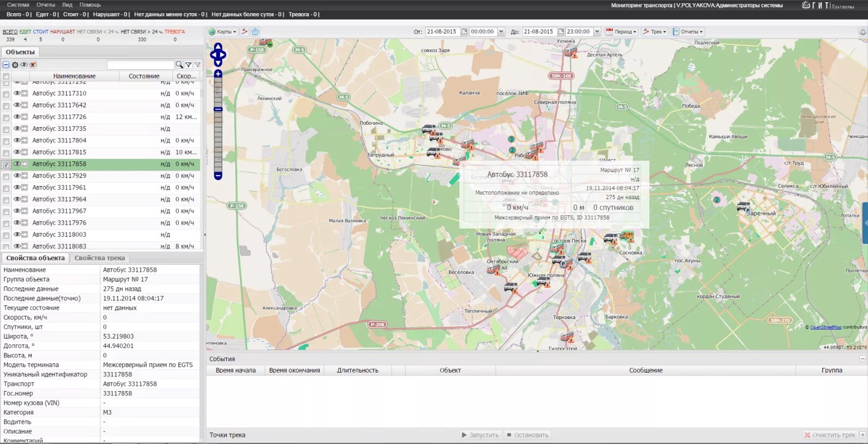Open the Период dropdown
The width and height of the screenshot is (868, 444).
click(x=621, y=32)
